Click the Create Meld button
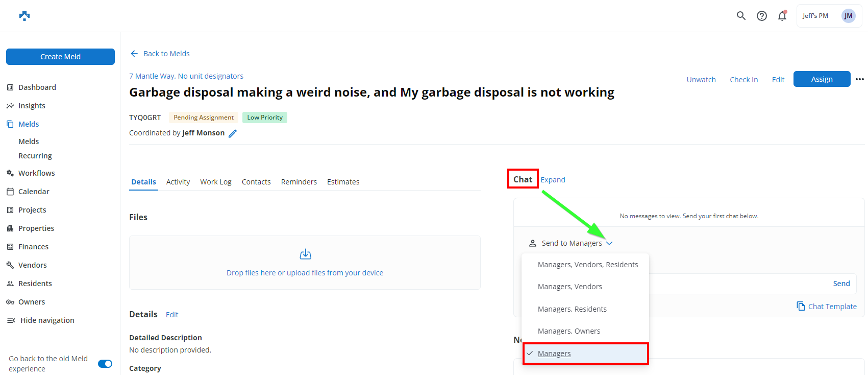Image resolution: width=868 pixels, height=375 pixels. pyautogui.click(x=60, y=57)
